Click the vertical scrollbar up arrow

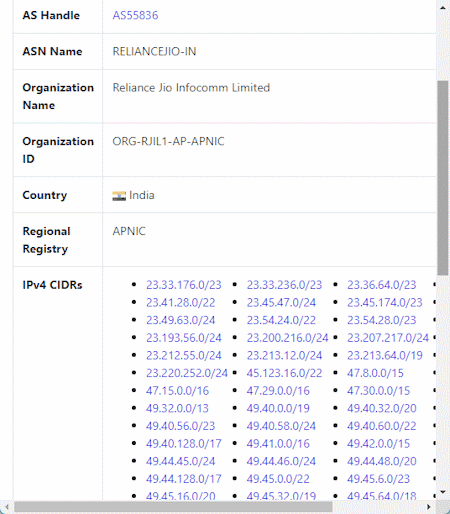(443, 8)
